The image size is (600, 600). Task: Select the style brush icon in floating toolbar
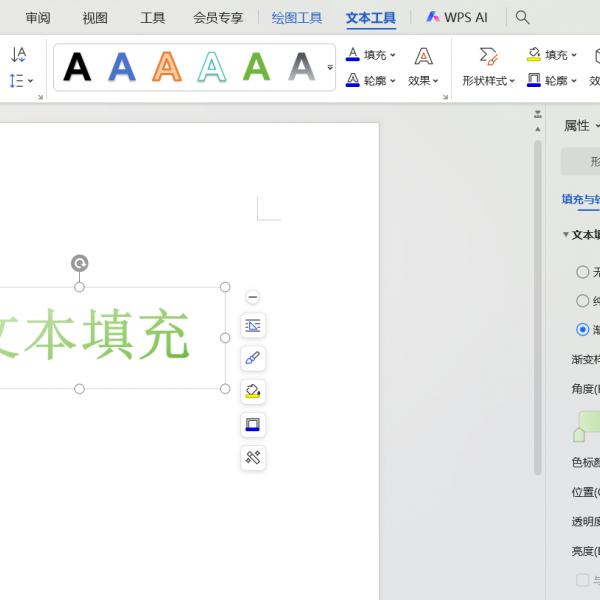(253, 359)
